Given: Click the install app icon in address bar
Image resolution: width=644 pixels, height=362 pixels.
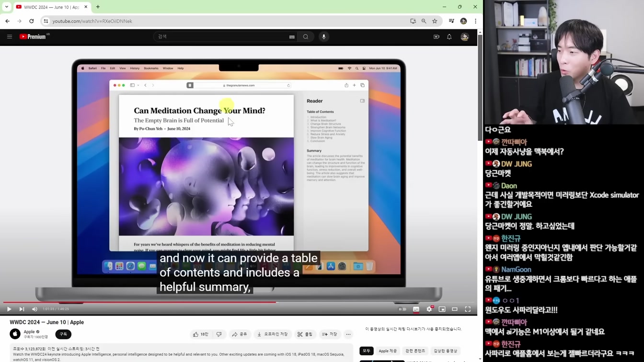Looking at the screenshot, I should (413, 21).
